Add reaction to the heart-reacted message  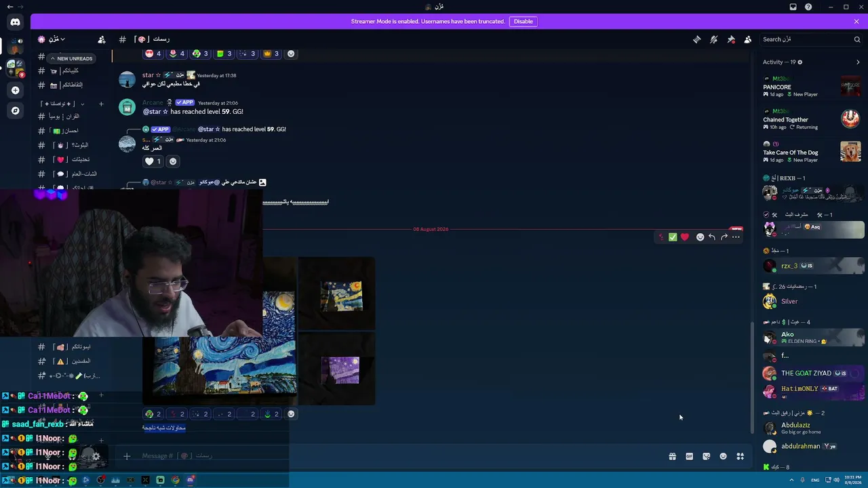tap(173, 161)
